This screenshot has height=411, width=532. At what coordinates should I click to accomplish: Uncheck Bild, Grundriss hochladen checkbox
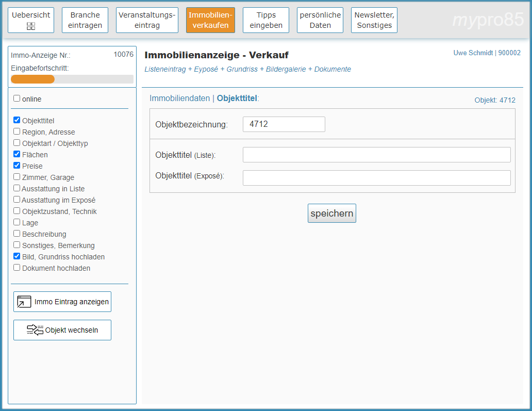[x=17, y=256]
